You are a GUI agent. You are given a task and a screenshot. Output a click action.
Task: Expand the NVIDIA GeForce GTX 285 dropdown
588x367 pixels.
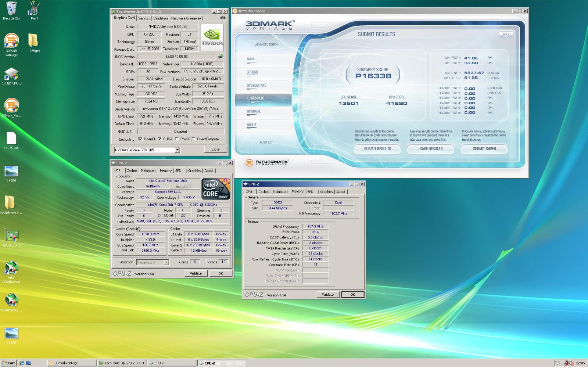click(x=178, y=150)
